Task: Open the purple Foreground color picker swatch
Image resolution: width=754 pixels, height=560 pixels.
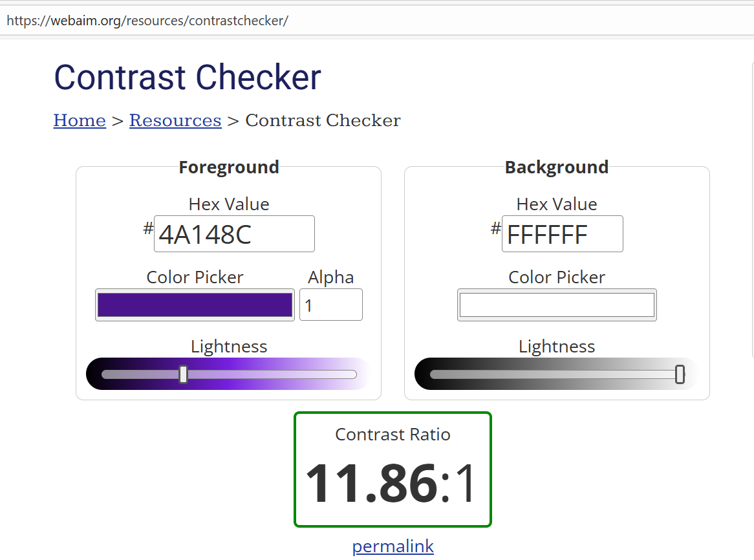Action: coord(195,305)
